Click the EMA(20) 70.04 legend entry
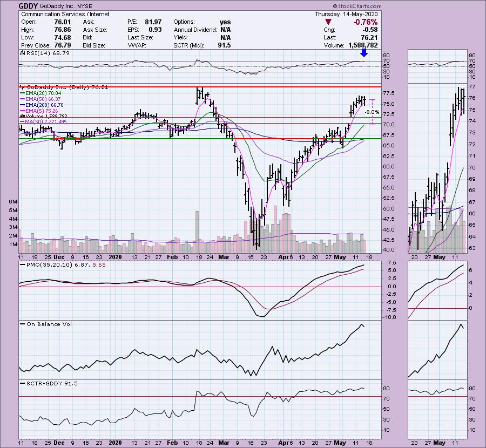The image size is (486, 448). pyautogui.click(x=40, y=93)
